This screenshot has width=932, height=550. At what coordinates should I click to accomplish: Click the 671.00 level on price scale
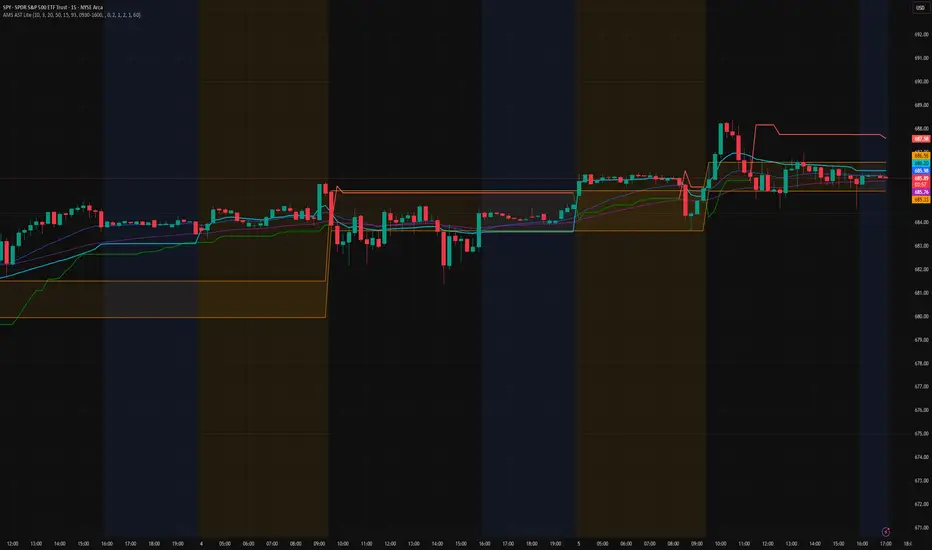tap(921, 527)
